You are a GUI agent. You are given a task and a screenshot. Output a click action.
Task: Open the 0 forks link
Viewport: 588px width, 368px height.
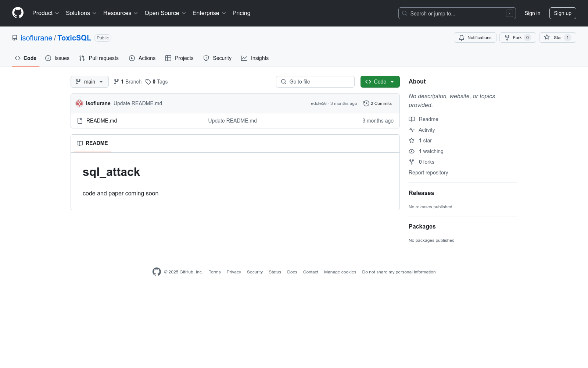(x=422, y=162)
